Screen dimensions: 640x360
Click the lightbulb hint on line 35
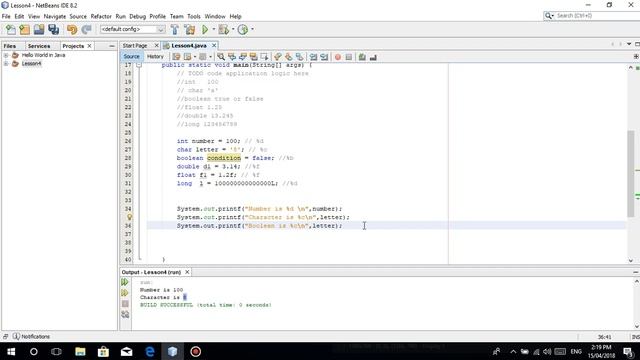(129, 217)
